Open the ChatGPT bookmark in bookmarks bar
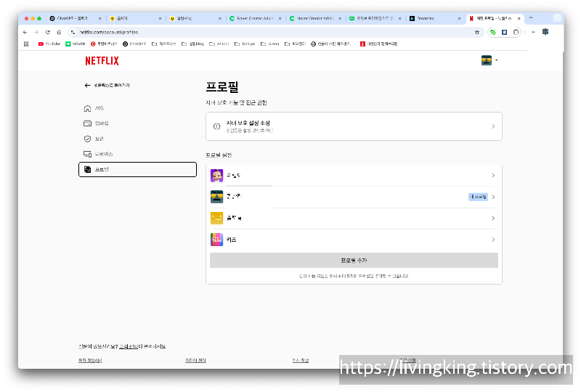The width and height of the screenshot is (581, 392). tap(134, 44)
